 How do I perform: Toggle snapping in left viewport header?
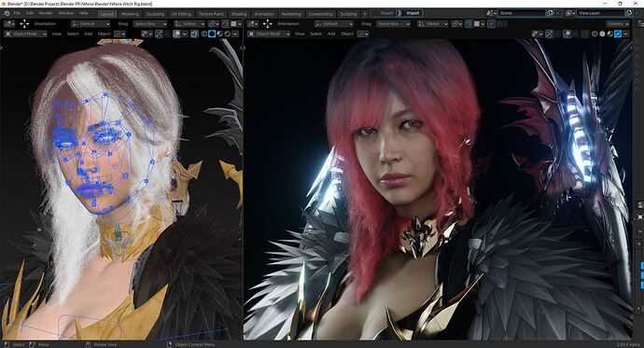coord(226,24)
